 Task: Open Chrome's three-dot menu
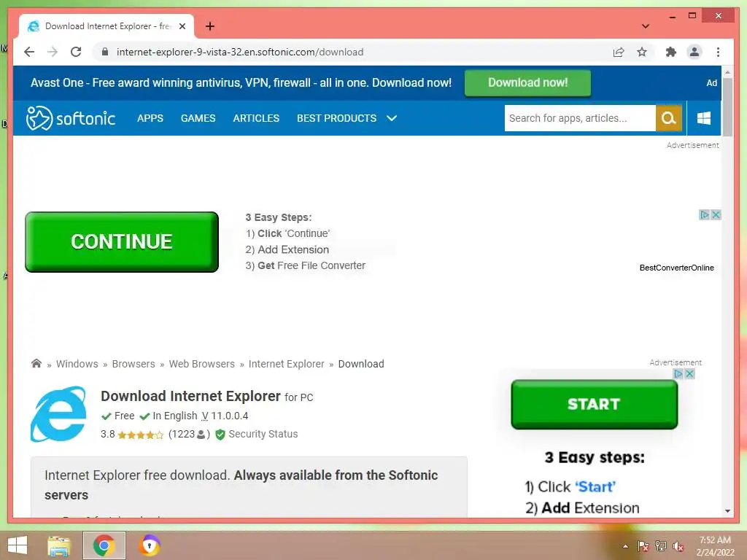point(718,52)
